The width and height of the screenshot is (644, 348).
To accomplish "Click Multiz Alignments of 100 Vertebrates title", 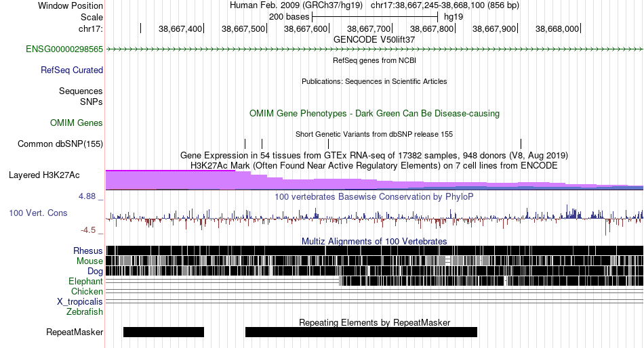I will (x=374, y=241).
